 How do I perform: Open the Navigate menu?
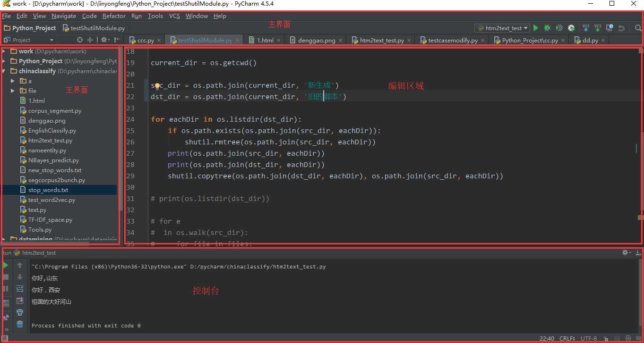point(64,16)
